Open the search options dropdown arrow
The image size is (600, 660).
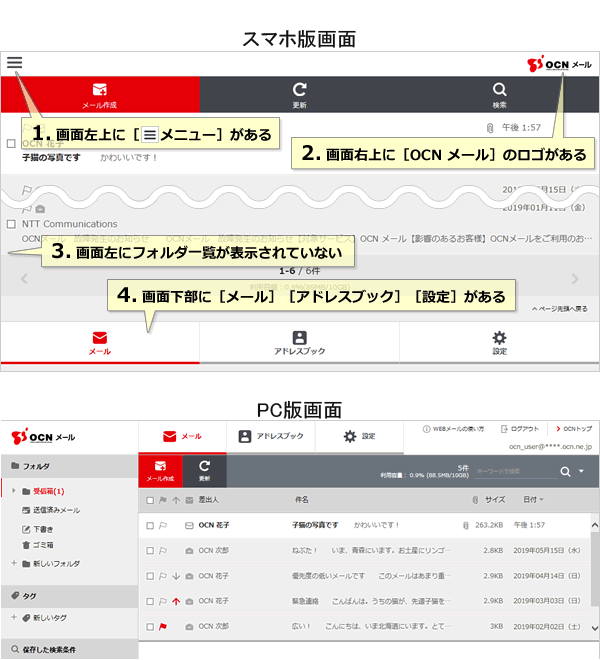coord(581,471)
